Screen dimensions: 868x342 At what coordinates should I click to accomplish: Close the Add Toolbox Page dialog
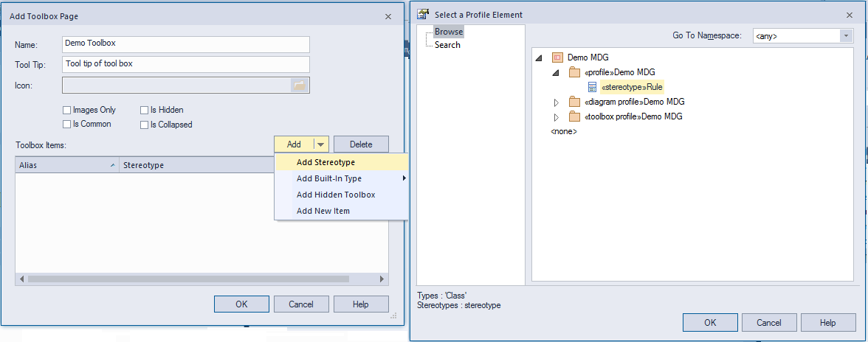pos(388,16)
